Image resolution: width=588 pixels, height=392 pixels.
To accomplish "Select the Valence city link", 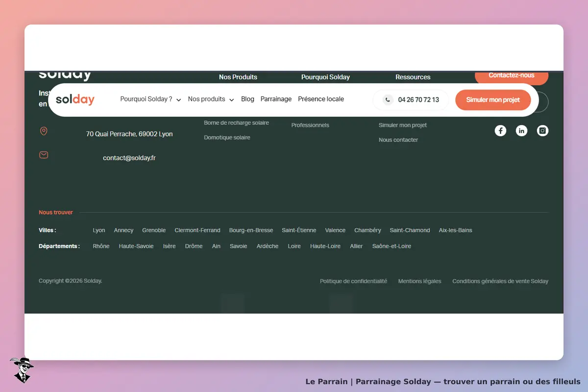I will [x=335, y=230].
